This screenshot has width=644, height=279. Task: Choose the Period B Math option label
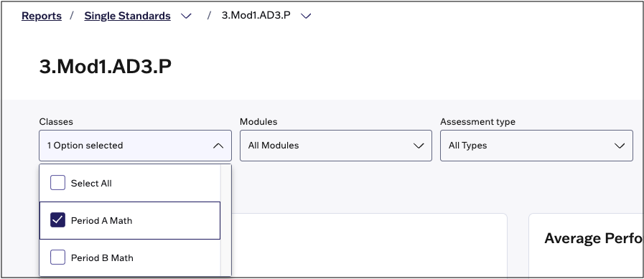coord(102,258)
